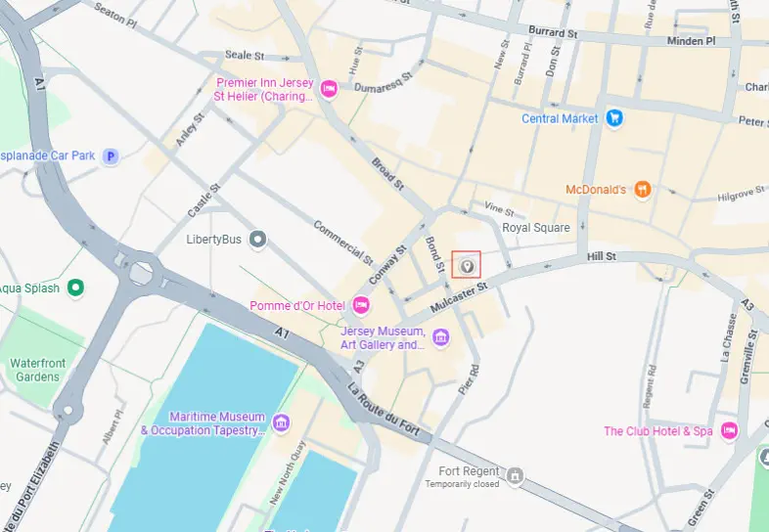Image resolution: width=769 pixels, height=532 pixels.
Task: Click the Esplanade Car Park parking icon
Action: tap(111, 156)
